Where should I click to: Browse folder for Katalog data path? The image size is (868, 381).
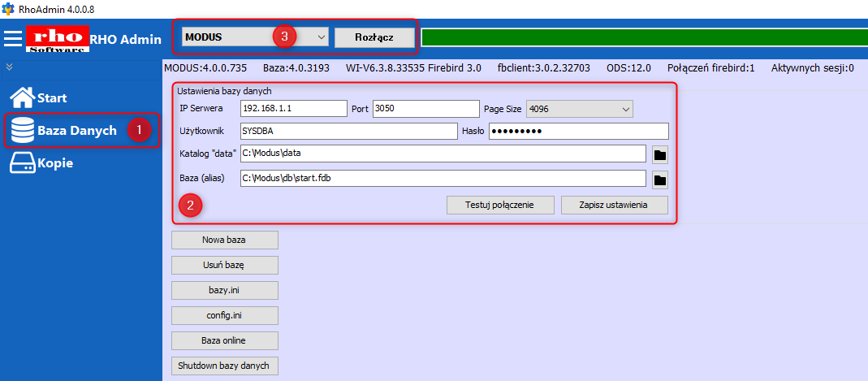(659, 154)
